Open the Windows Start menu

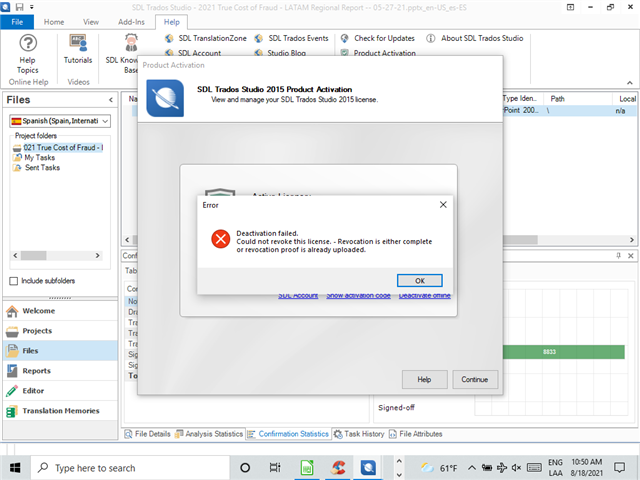pos(15,468)
